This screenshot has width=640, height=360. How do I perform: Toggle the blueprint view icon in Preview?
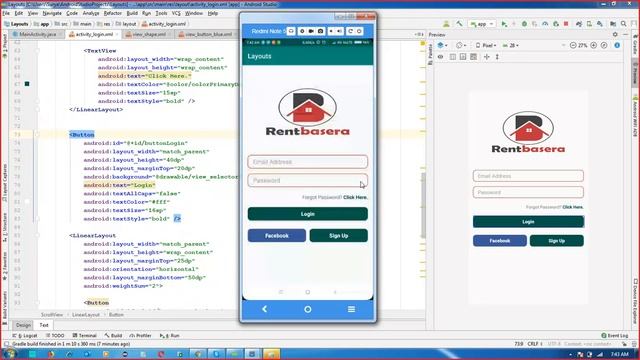point(463,57)
